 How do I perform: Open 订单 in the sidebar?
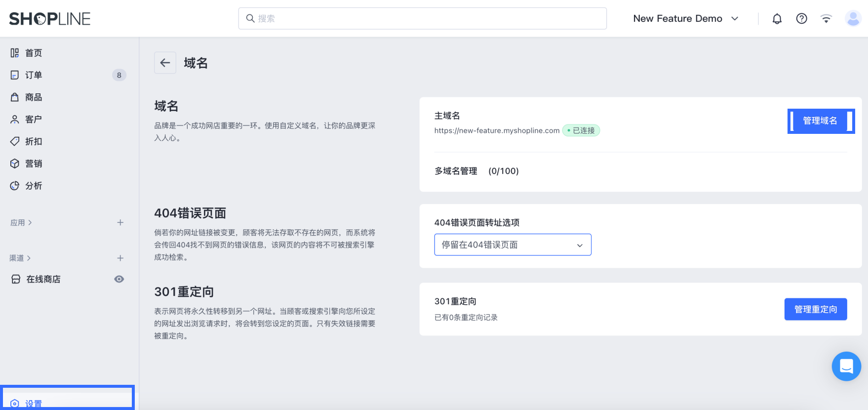pyautogui.click(x=34, y=75)
